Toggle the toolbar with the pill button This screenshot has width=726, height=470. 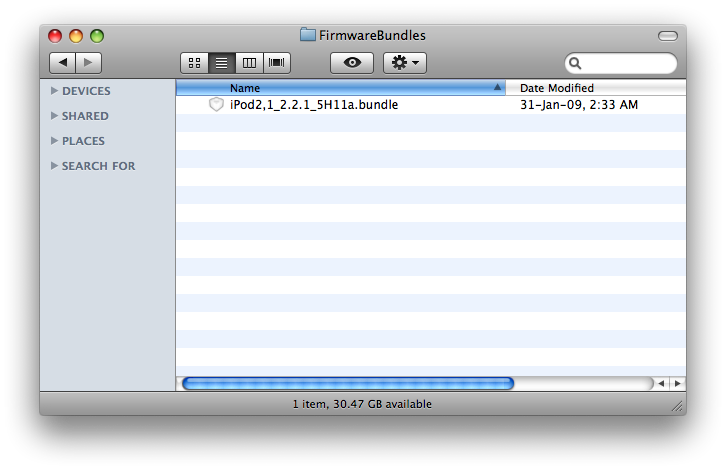tap(668, 36)
